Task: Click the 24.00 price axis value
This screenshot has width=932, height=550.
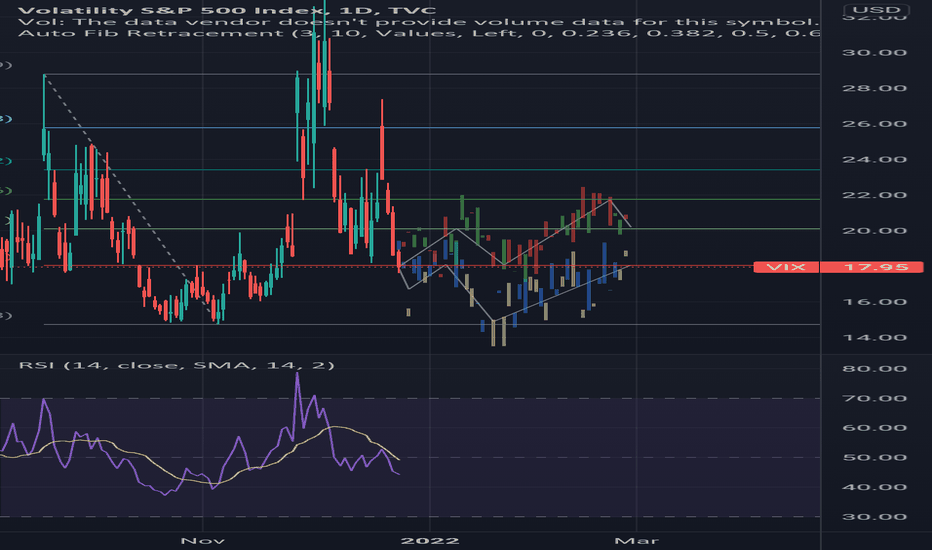Action: click(x=874, y=160)
